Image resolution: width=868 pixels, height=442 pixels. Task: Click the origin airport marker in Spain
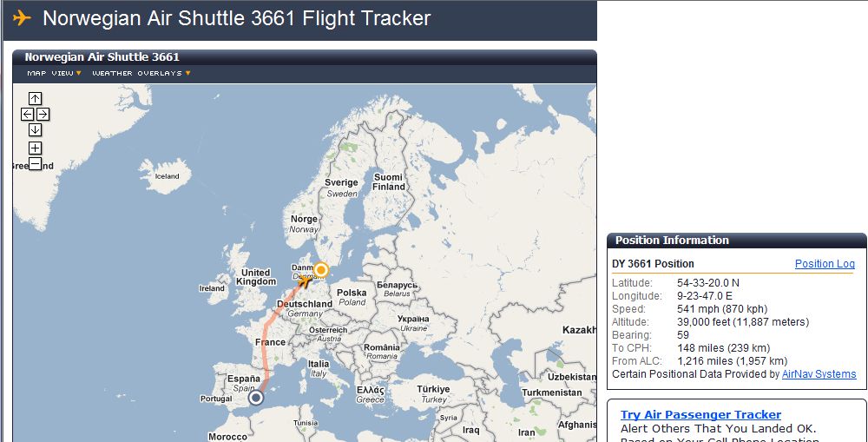pyautogui.click(x=256, y=397)
